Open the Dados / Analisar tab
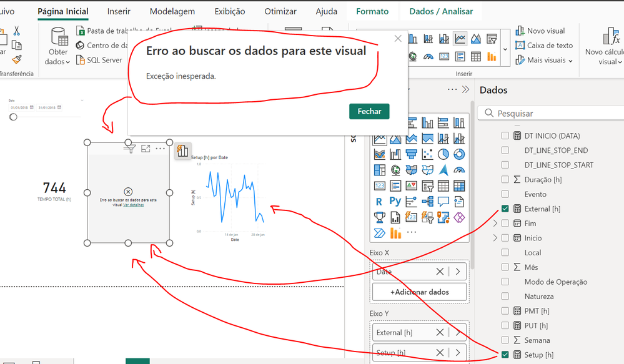 pos(441,11)
